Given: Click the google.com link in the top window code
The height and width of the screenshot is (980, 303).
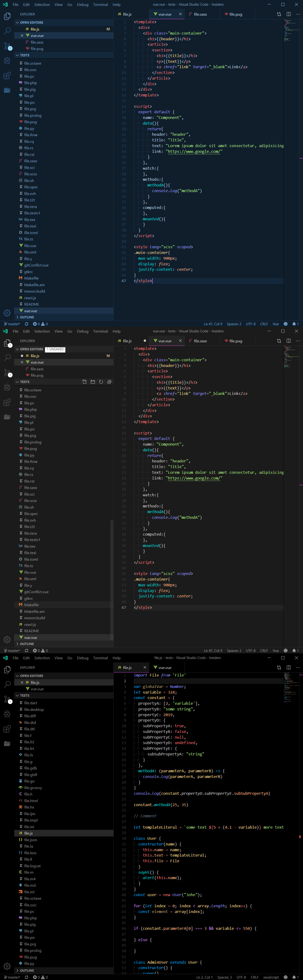Looking at the screenshot, I should pos(194,151).
